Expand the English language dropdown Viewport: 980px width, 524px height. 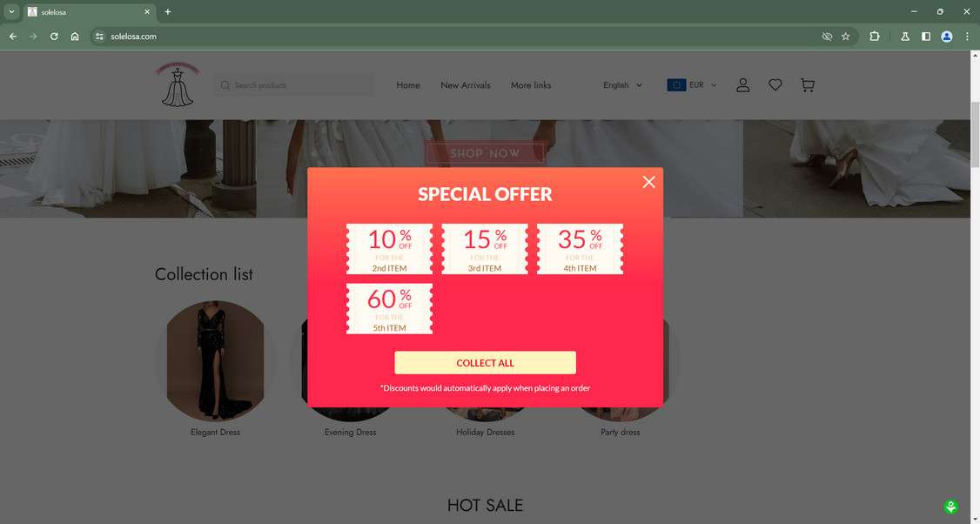[x=622, y=85]
